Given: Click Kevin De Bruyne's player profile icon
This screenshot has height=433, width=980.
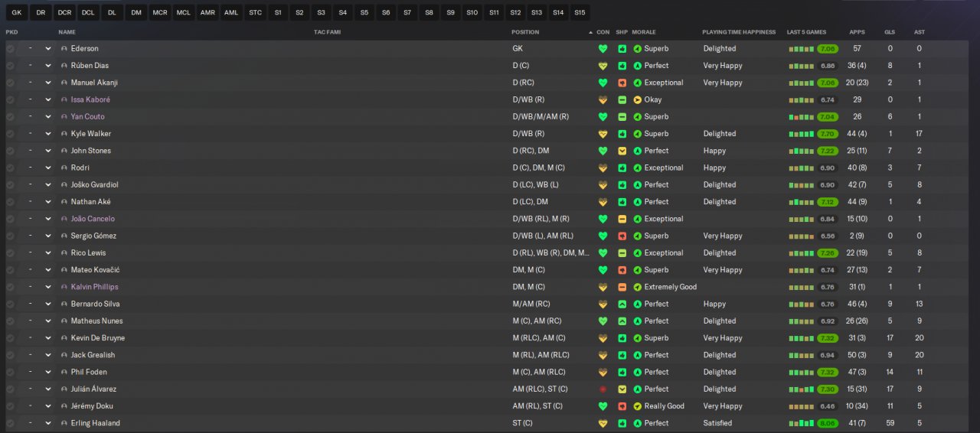Looking at the screenshot, I should click(x=64, y=338).
